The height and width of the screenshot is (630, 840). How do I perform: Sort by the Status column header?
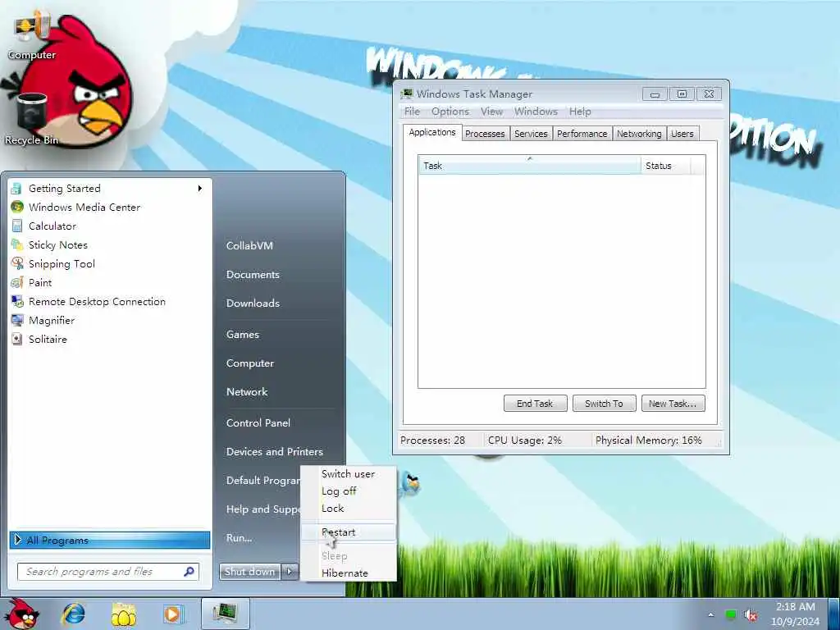coord(666,166)
